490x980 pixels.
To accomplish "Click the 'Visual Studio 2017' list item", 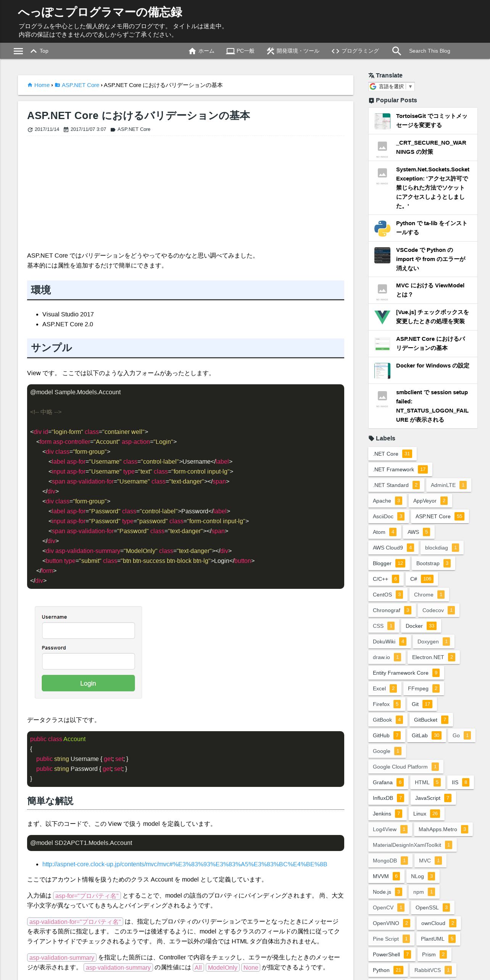I will coord(68,314).
